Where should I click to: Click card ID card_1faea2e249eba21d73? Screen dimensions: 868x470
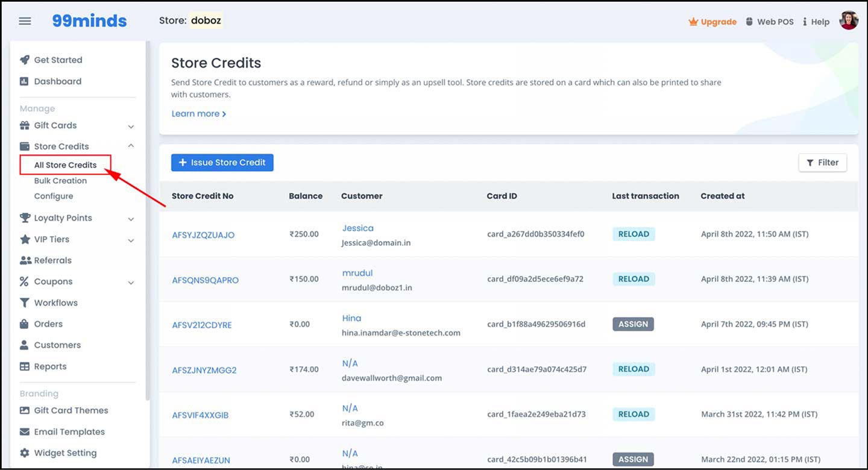click(x=536, y=415)
